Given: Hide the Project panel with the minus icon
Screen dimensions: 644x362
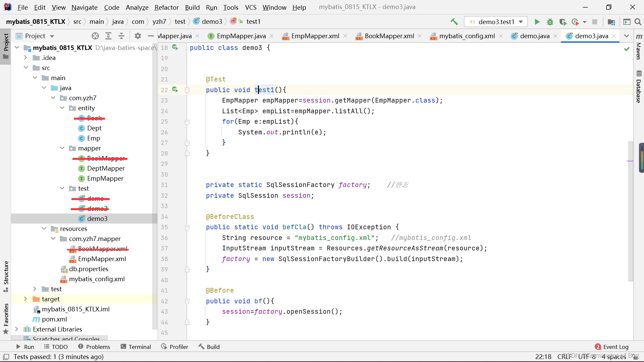Looking at the screenshot, I should pos(151,36).
